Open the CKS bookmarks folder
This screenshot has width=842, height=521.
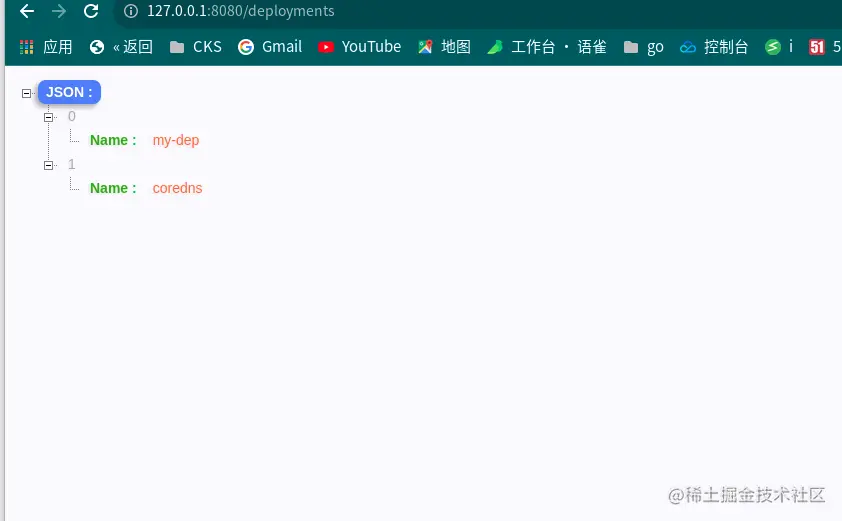coord(195,47)
